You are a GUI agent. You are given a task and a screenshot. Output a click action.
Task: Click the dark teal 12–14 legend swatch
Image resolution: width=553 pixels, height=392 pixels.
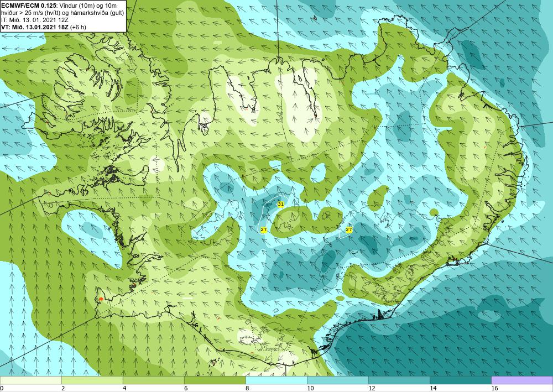399,380
